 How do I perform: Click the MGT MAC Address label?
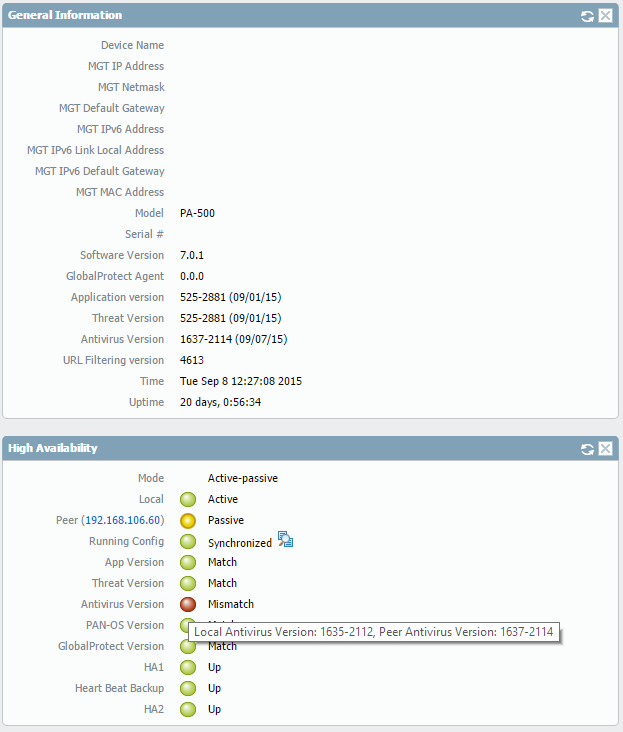pos(120,192)
